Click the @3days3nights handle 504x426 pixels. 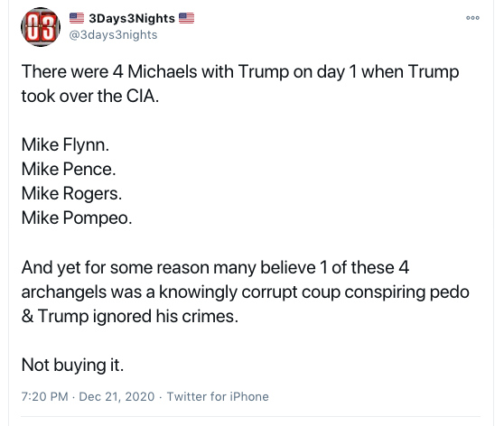coord(113,34)
